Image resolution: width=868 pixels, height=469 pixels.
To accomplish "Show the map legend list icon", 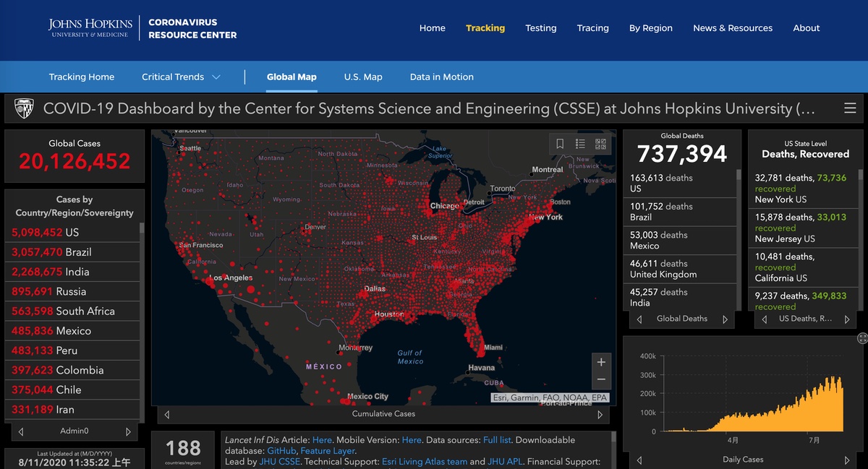I will click(580, 144).
